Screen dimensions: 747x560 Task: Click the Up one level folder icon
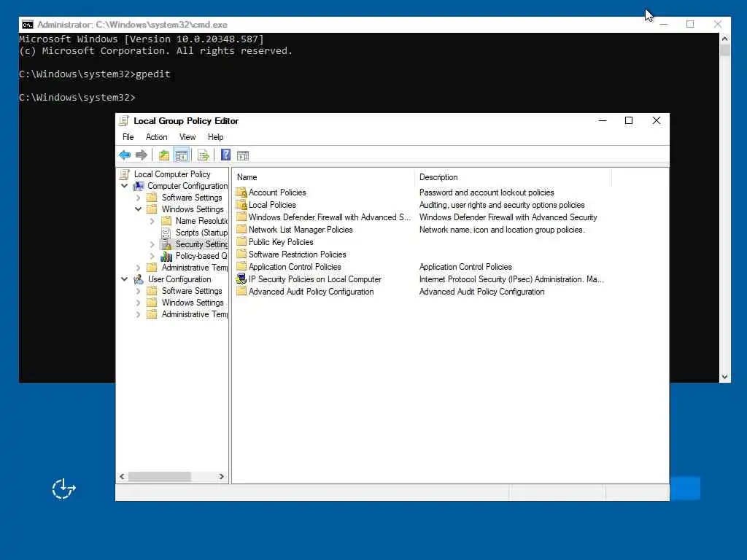coord(164,155)
